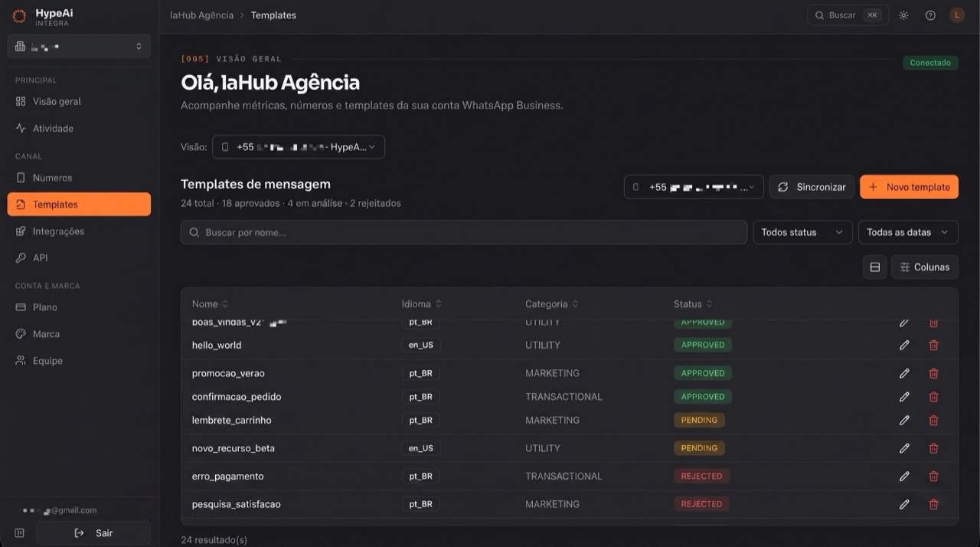This screenshot has width=980, height=547.
Task: Click the 24 resultado(s) count text
Action: click(214, 539)
